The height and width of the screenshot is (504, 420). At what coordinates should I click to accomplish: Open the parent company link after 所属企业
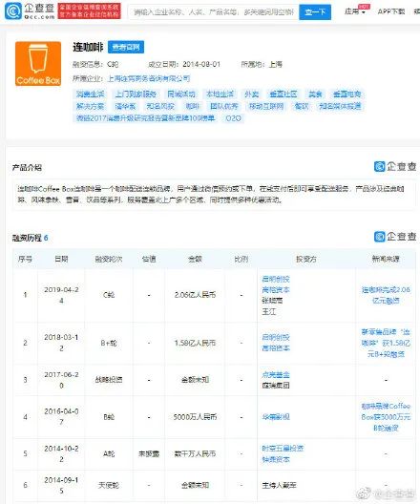(x=149, y=78)
